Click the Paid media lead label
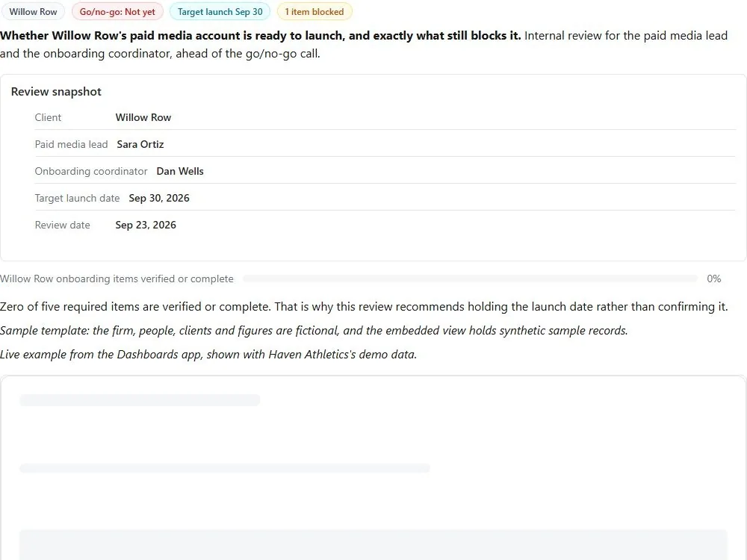The height and width of the screenshot is (560, 747). 72,144
